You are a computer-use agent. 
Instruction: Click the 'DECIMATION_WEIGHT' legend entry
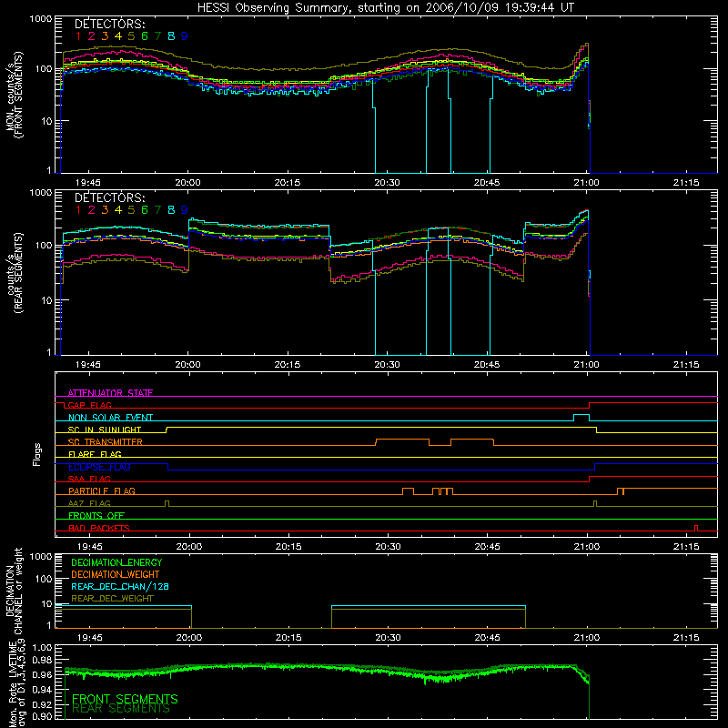[116, 574]
